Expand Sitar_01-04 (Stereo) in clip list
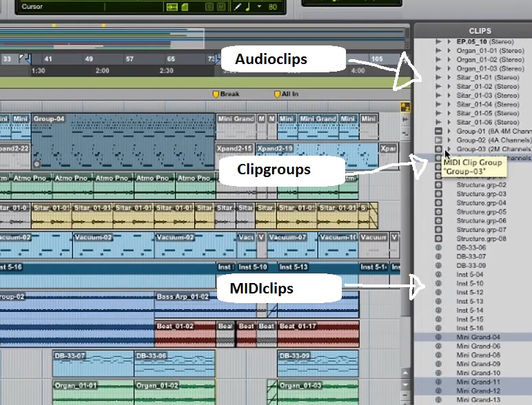Image resolution: width=532 pixels, height=405 pixels. point(449,105)
